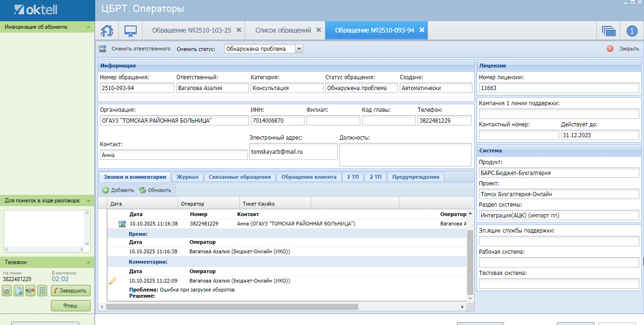The width and height of the screenshot is (644, 325).
Task: Open the 'Список обращений' tab
Action: (x=283, y=30)
